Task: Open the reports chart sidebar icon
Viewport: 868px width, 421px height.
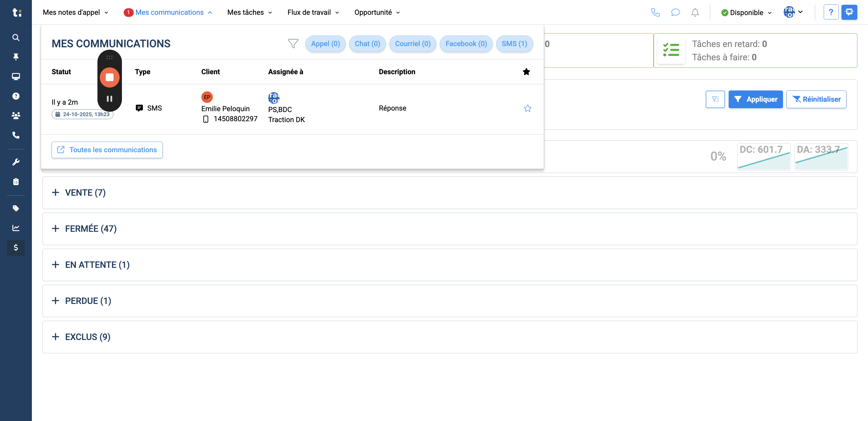Action: (x=16, y=228)
